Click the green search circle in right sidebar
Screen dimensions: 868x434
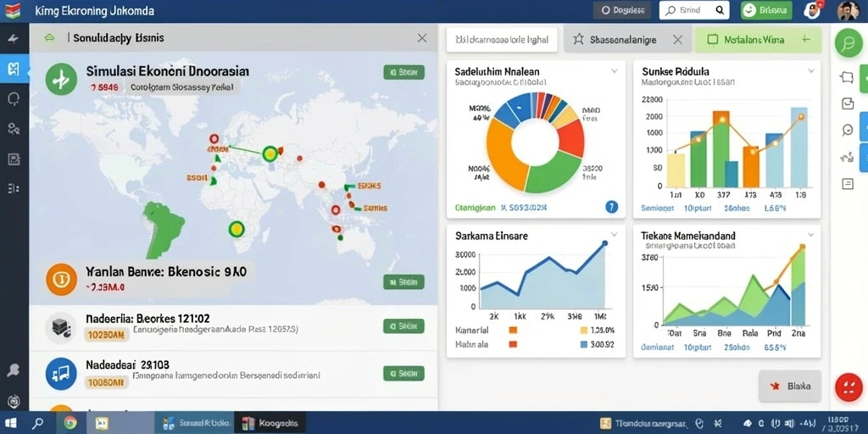click(x=848, y=42)
